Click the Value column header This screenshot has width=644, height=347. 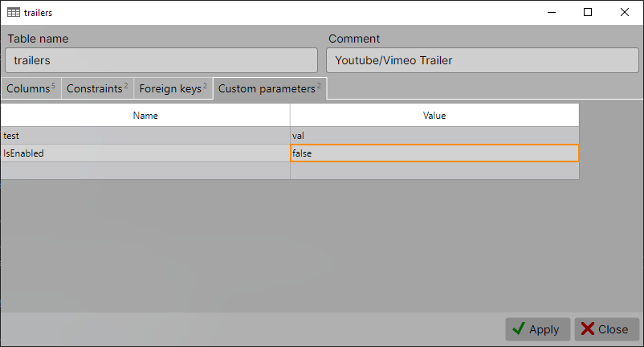tap(434, 116)
